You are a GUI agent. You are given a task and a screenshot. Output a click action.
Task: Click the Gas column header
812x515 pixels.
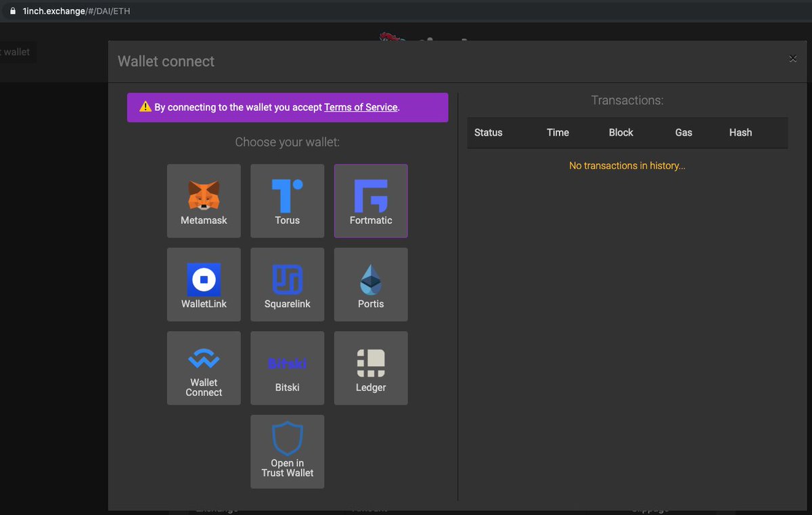click(x=683, y=133)
